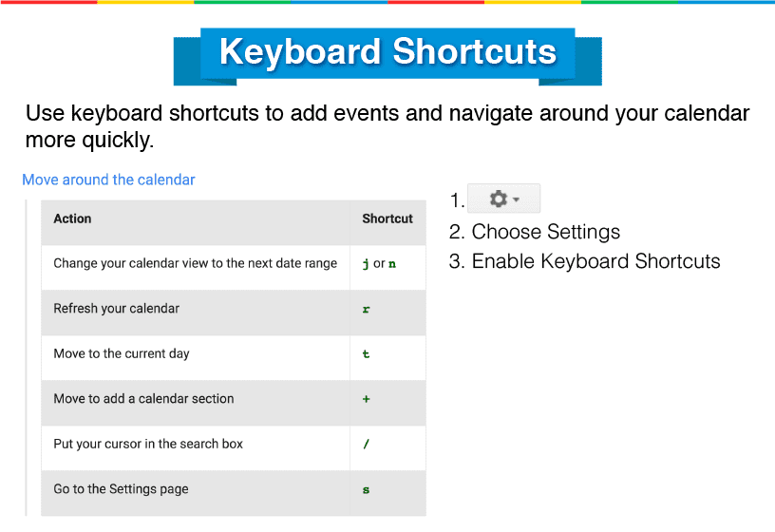775x532 pixels.
Task: Click the 's' Settings page shortcut
Action: 367,489
